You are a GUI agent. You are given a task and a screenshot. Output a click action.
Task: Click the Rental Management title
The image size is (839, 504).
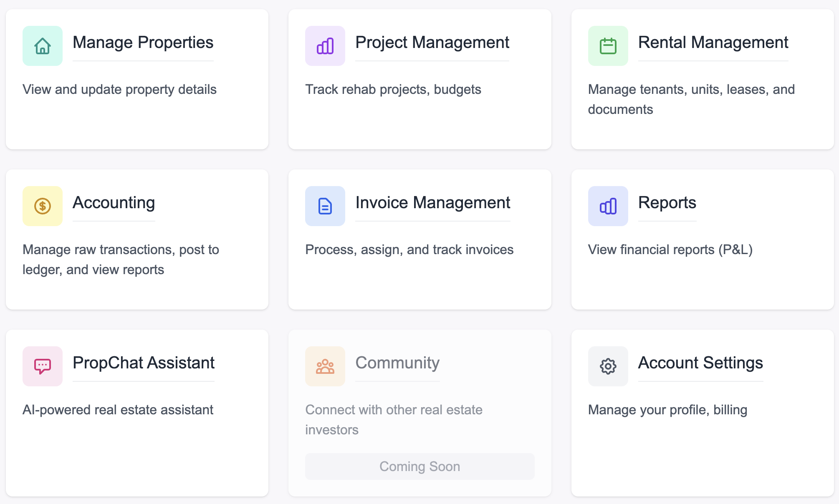(x=713, y=42)
